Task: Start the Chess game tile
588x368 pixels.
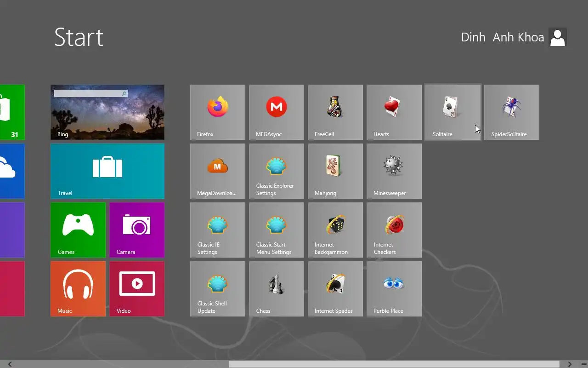Action: pos(277,289)
